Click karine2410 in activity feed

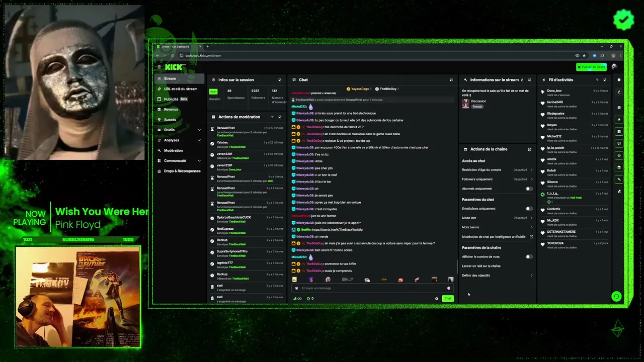(555, 102)
